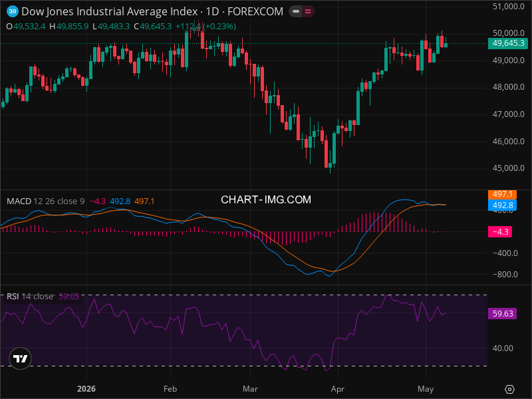This screenshot has width=532, height=399.
Task: Click the TradingView logo badge
Action: click(x=21, y=358)
